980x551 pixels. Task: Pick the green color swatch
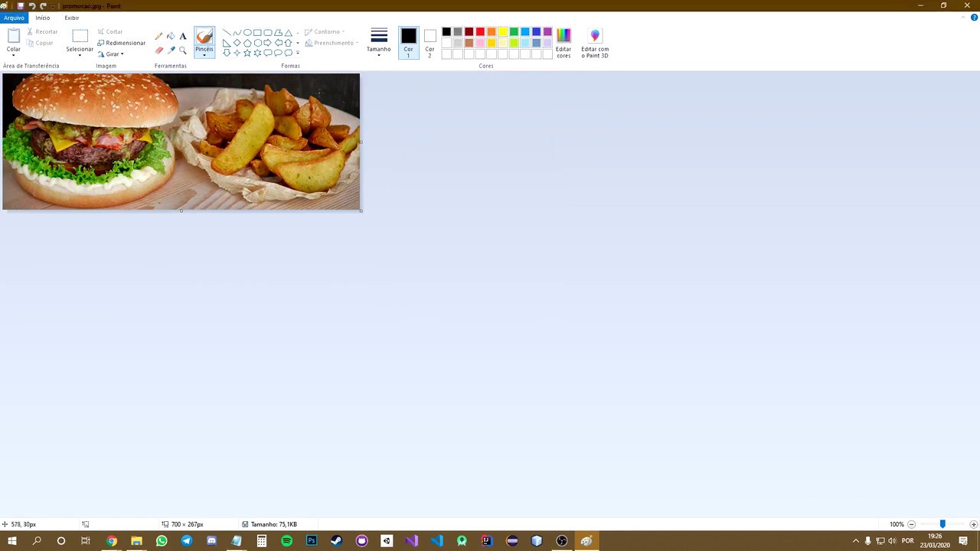tap(514, 31)
